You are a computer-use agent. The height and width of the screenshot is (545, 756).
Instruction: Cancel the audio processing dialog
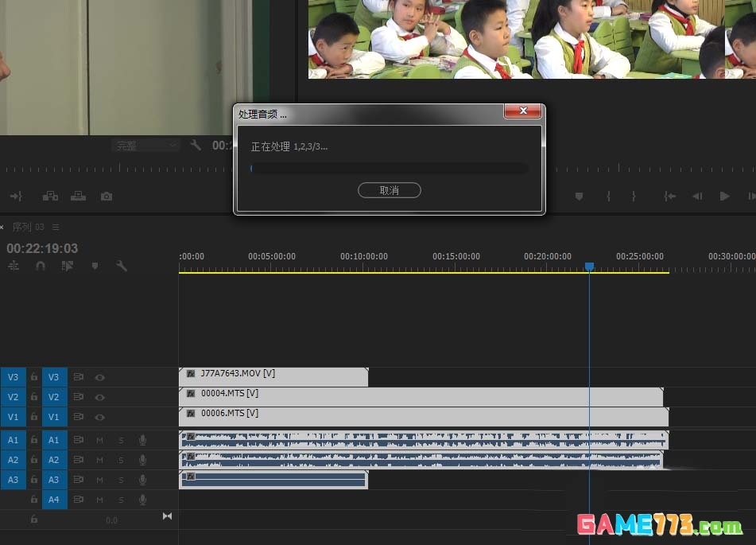click(x=389, y=190)
